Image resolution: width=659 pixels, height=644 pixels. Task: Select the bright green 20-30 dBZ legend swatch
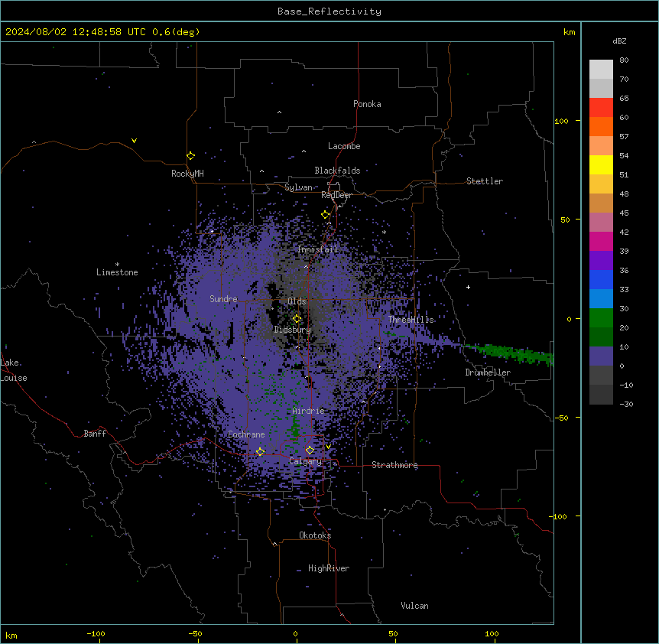[601, 318]
